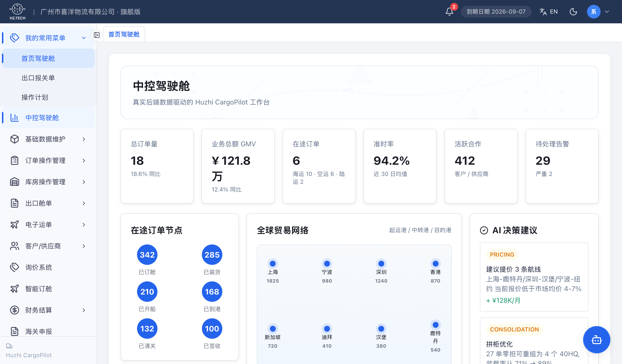Open 操作计划 in the sidebar
The image size is (622, 364).
(x=48, y=97)
